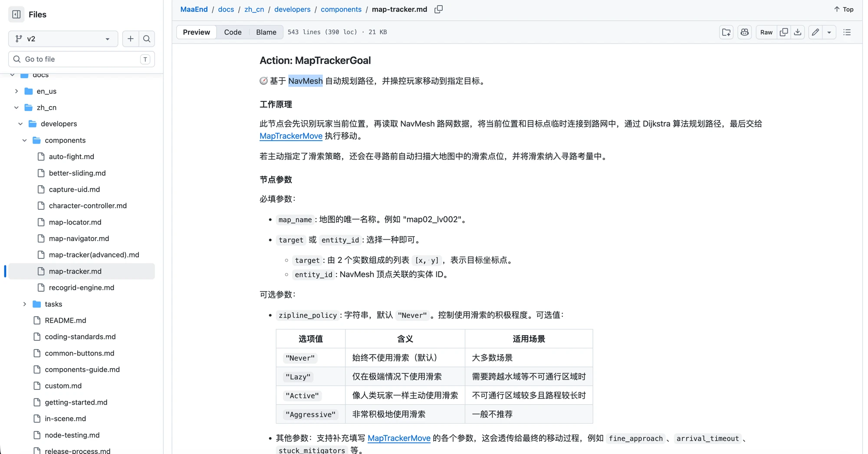Select map-tracker.md in file tree

pyautogui.click(x=82, y=271)
